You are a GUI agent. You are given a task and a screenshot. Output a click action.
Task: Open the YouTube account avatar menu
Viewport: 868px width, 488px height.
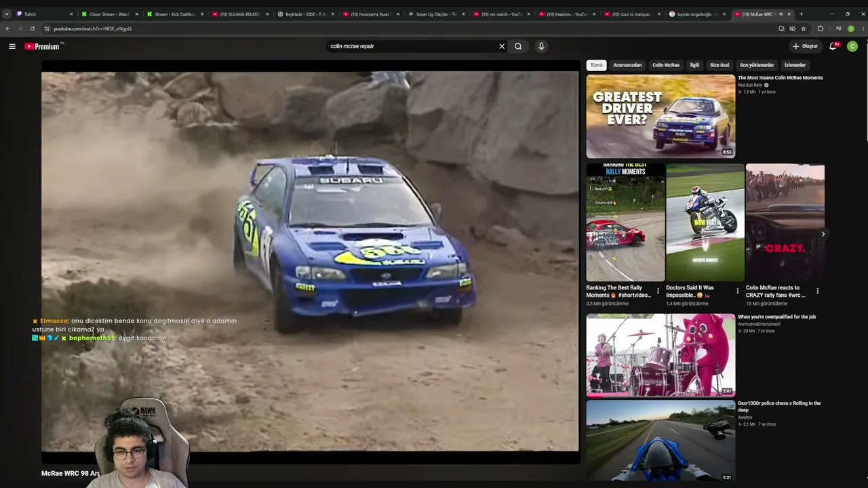[x=852, y=46]
